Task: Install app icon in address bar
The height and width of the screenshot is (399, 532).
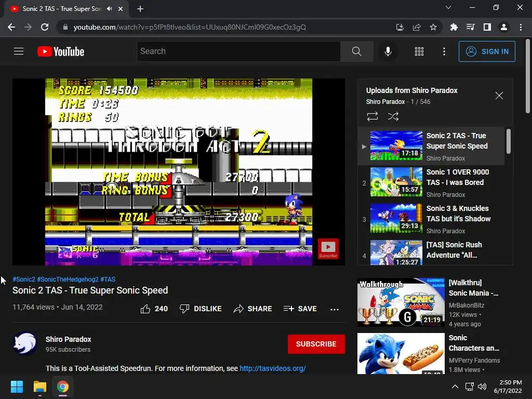Action: click(x=400, y=27)
